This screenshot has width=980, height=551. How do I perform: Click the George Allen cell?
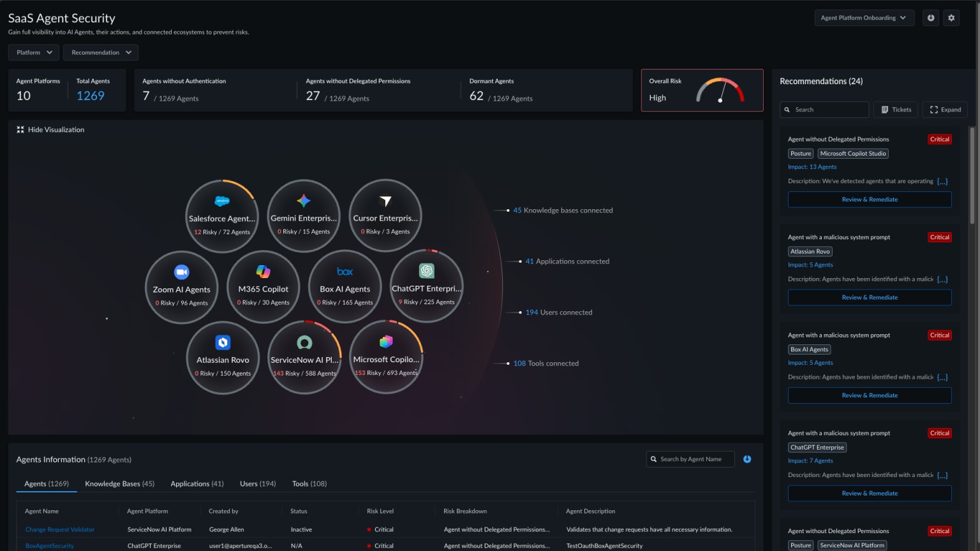[x=226, y=529]
